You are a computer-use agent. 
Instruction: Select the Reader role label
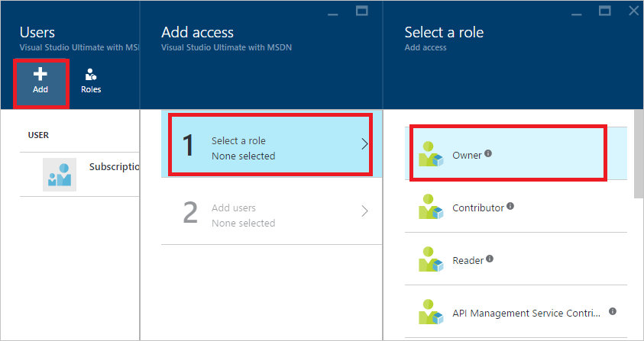pos(468,260)
